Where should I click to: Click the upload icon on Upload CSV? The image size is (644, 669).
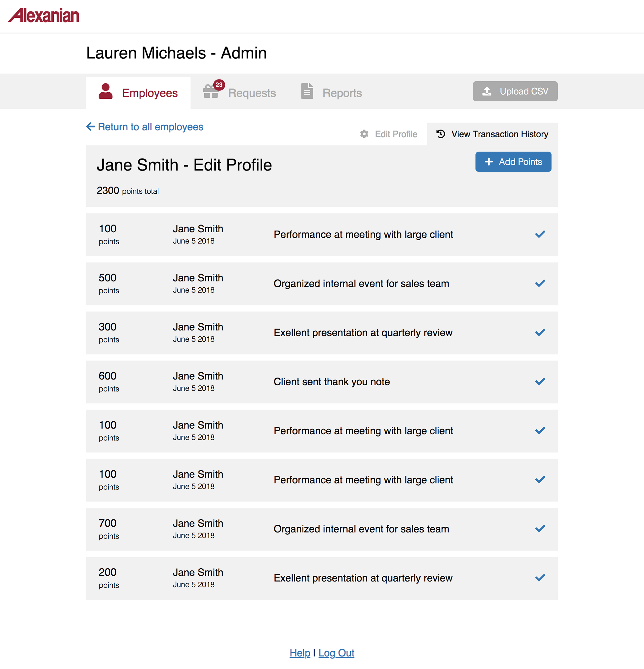(x=487, y=91)
